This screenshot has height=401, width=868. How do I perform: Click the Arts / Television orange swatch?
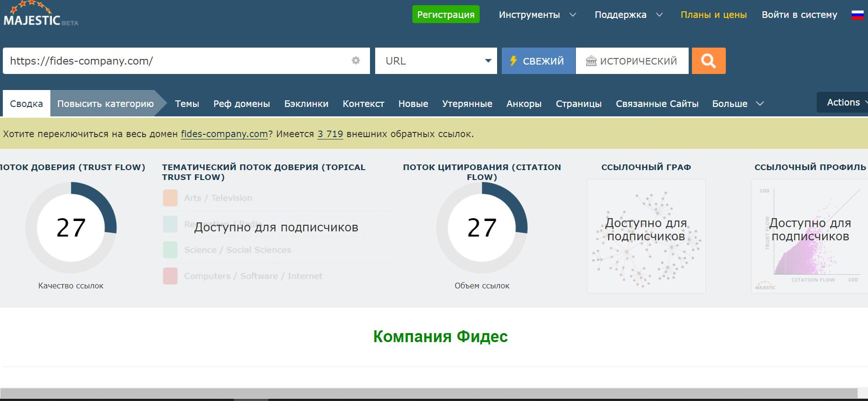[170, 198]
